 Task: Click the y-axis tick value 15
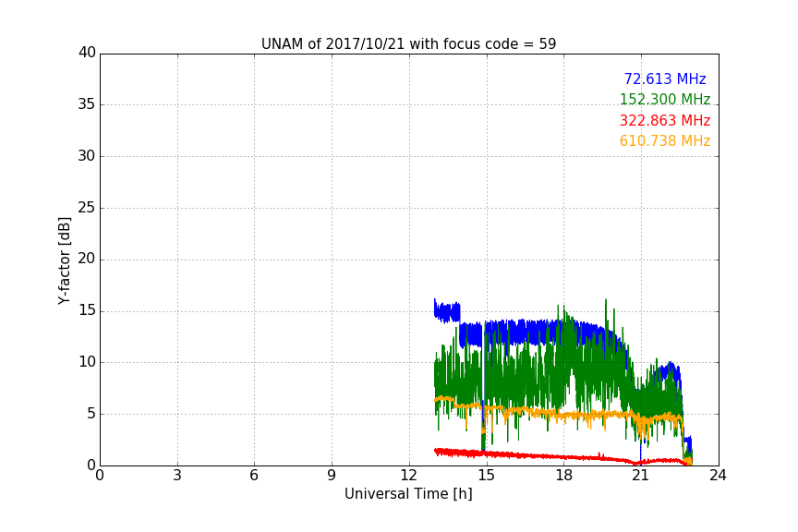(x=87, y=310)
